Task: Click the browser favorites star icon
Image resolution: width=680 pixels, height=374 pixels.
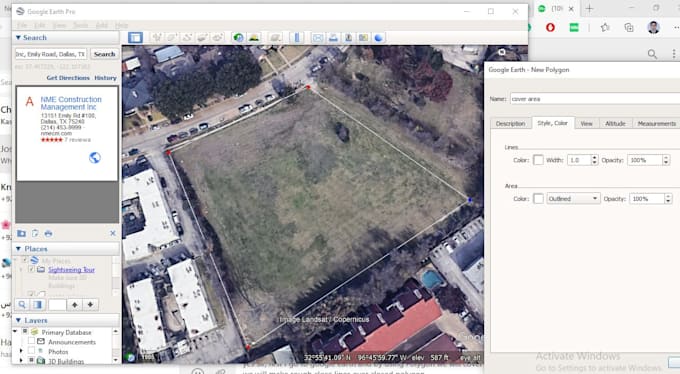Action: coord(605,27)
